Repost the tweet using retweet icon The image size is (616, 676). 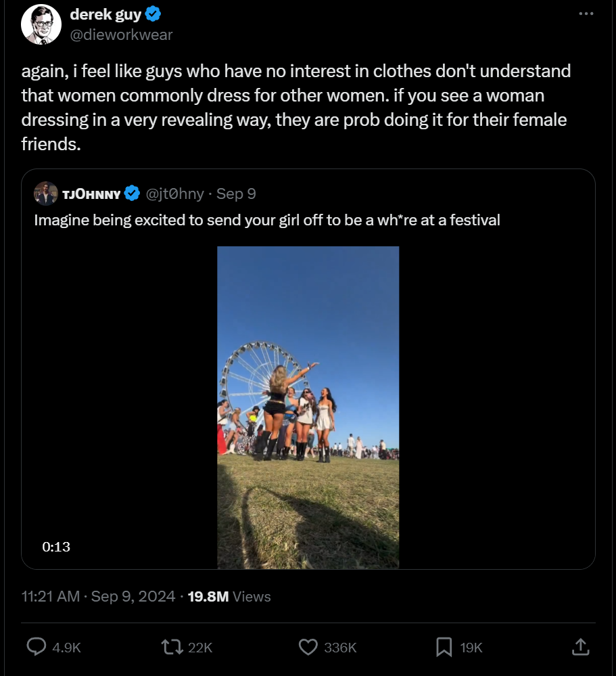[x=174, y=647]
